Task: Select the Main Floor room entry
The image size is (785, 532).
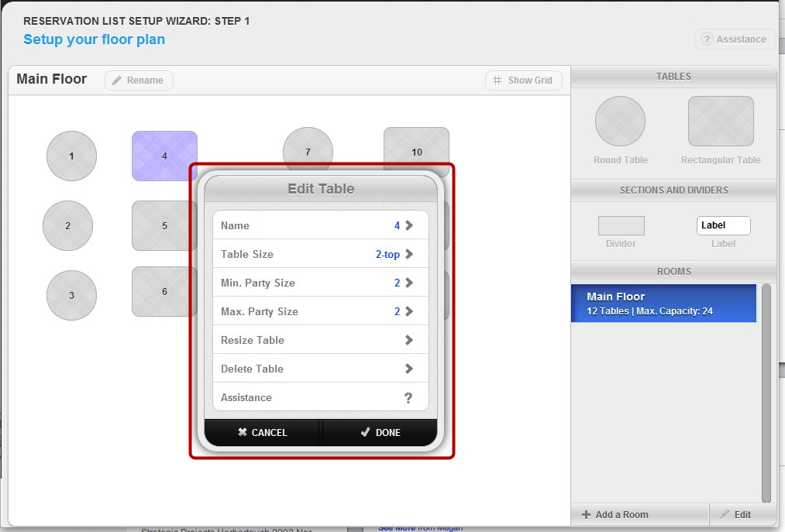Action: pos(663,304)
